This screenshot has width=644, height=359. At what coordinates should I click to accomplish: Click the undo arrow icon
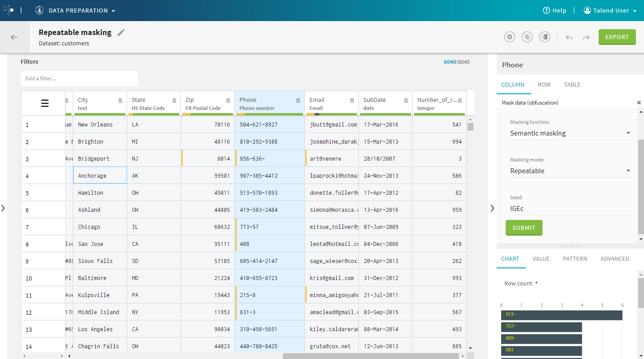pyautogui.click(x=569, y=37)
